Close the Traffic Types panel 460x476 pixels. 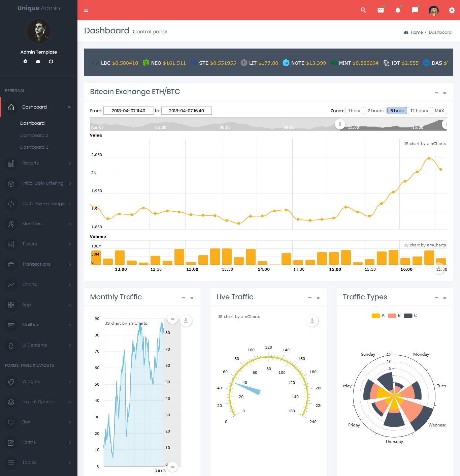tap(445, 298)
